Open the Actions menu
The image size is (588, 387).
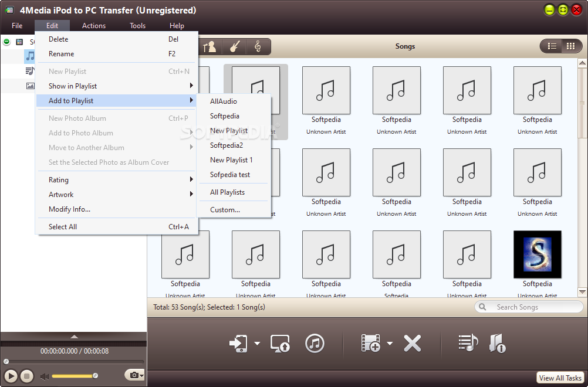pyautogui.click(x=94, y=25)
